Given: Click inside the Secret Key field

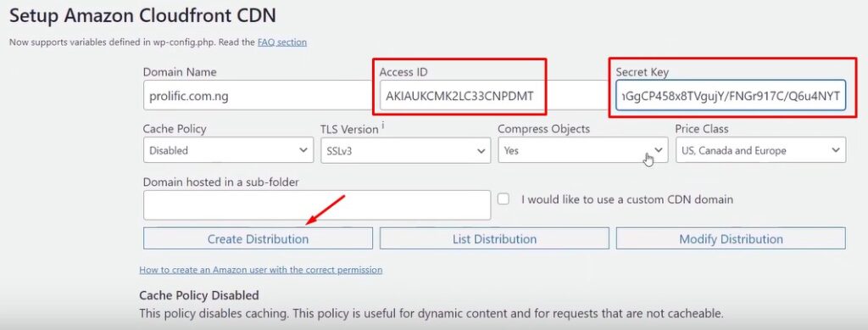Looking at the screenshot, I should point(731,96).
